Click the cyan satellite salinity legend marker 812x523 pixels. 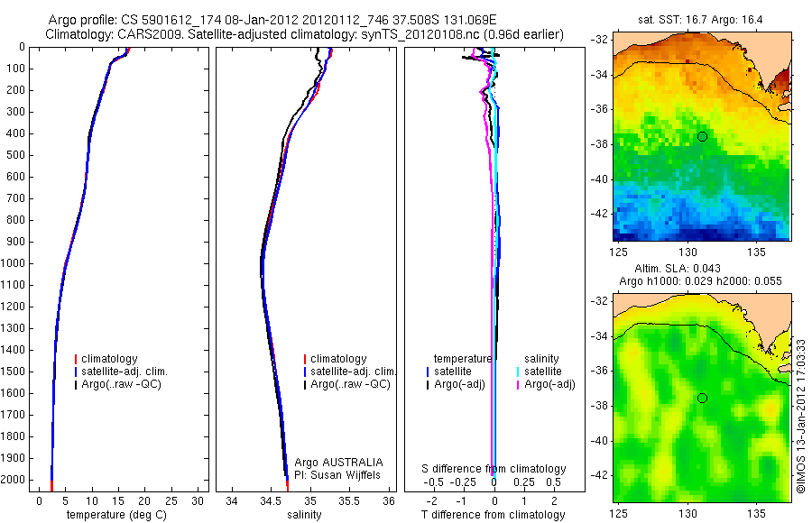tap(518, 372)
